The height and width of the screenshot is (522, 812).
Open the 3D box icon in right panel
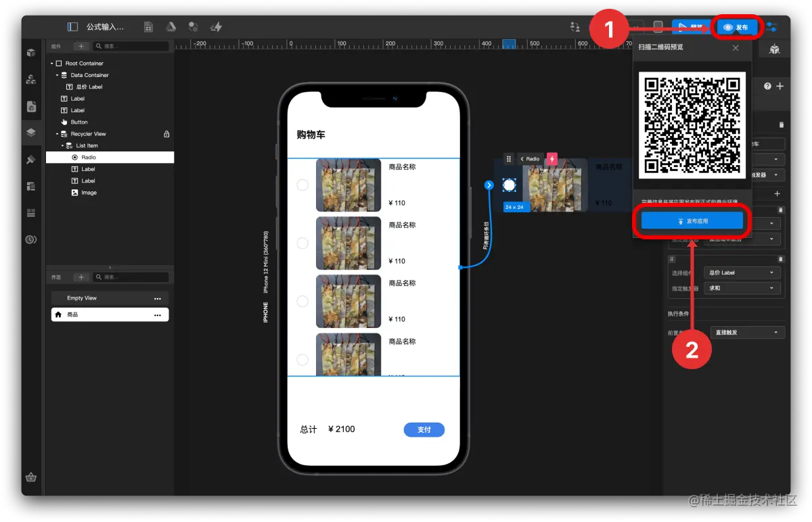click(x=774, y=49)
